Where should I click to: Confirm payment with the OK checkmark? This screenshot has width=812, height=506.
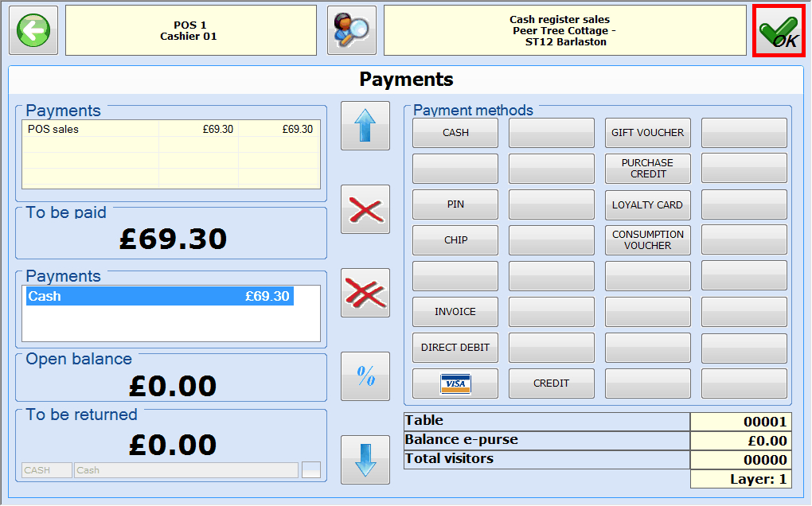[779, 32]
